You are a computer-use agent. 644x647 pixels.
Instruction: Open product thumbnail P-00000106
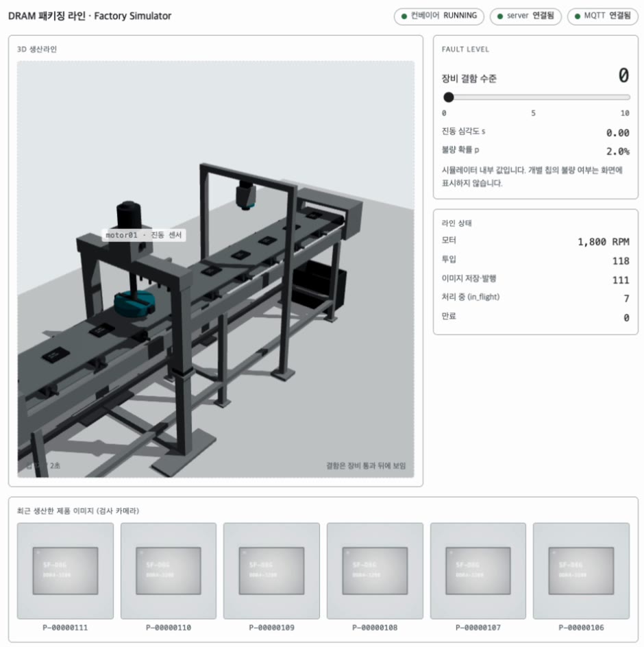tap(581, 571)
